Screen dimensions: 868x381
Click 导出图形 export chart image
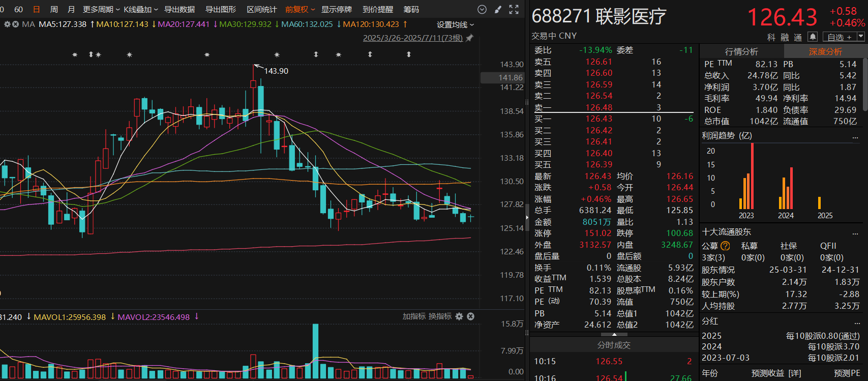pos(221,10)
